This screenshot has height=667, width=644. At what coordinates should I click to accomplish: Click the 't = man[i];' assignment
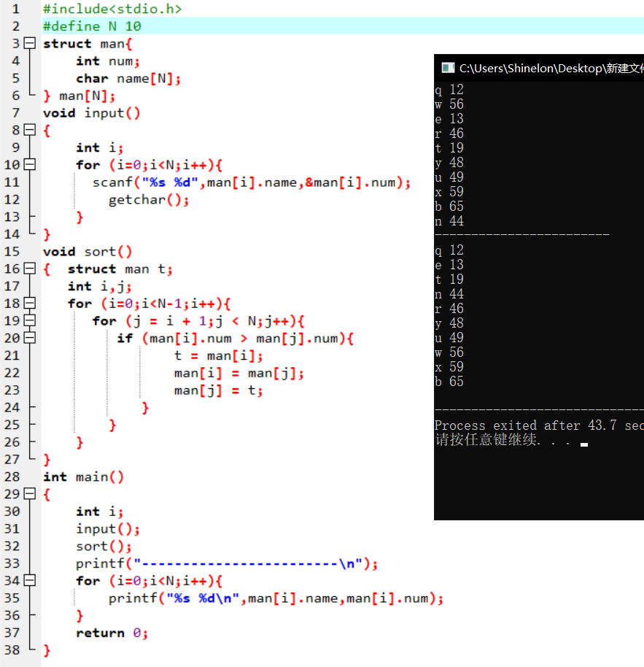tap(219, 355)
